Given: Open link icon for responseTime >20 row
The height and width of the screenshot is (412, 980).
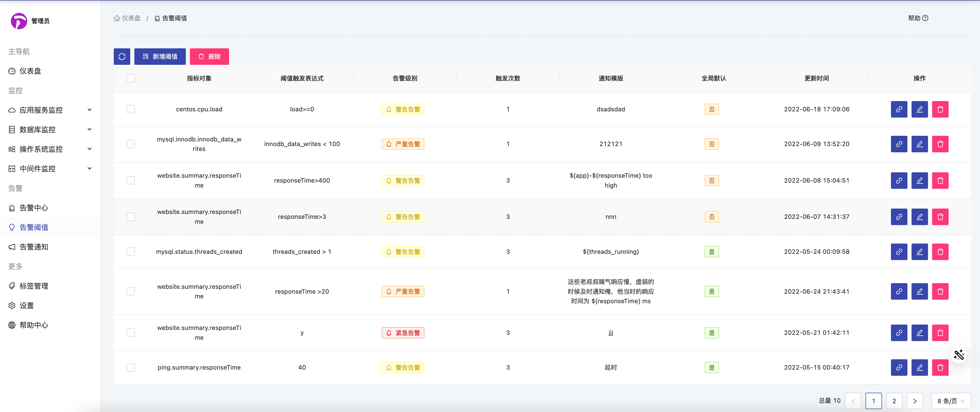Looking at the screenshot, I should (x=899, y=292).
